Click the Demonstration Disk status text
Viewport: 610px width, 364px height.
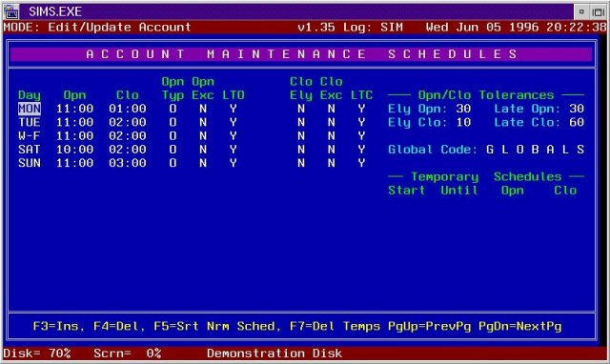coord(274,354)
